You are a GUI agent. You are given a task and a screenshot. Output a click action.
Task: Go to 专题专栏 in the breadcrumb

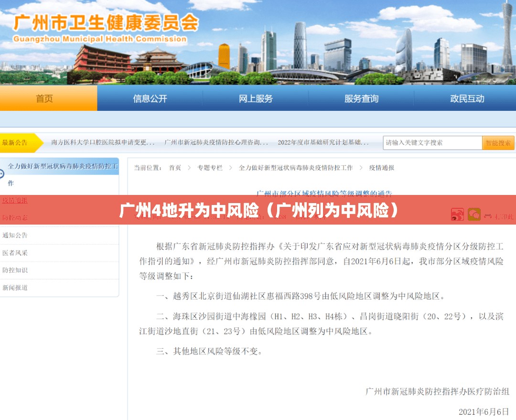coord(210,168)
